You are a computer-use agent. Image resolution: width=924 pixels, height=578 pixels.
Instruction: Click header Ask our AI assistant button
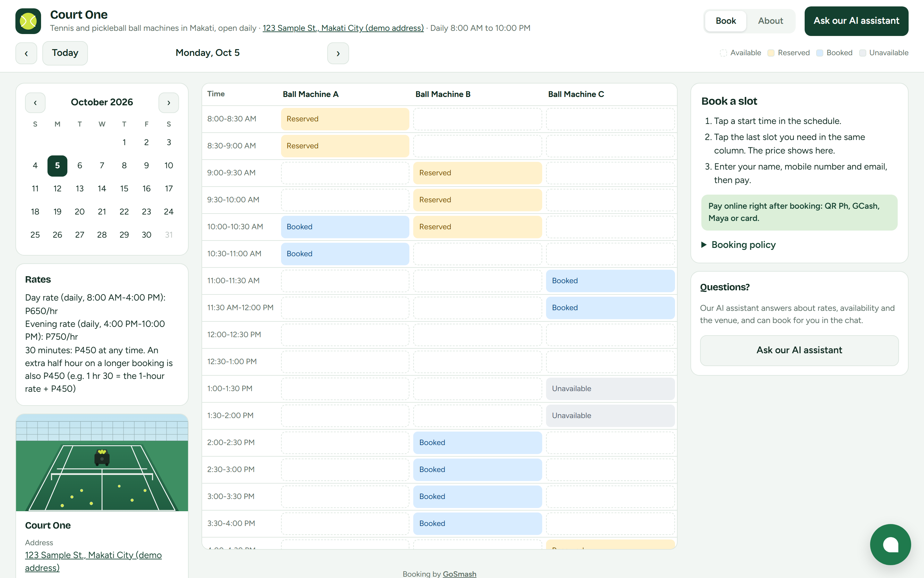click(856, 21)
